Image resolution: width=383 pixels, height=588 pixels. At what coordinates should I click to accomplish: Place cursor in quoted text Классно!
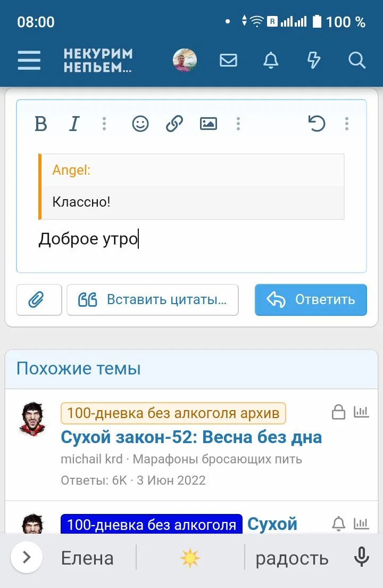tap(81, 202)
